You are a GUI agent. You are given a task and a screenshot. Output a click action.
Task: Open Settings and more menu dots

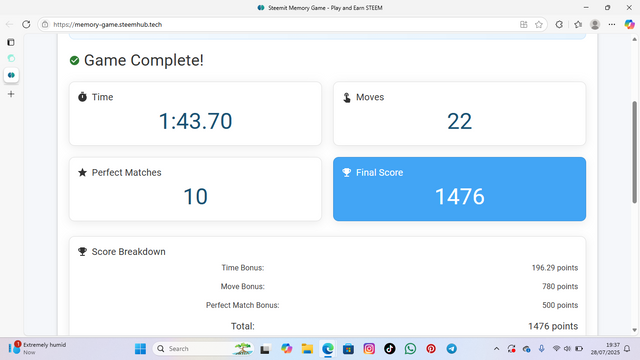point(611,24)
